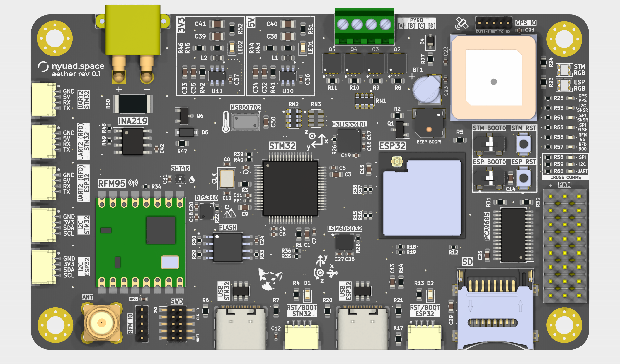Image resolution: width=620 pixels, height=364 pixels.
Task: Click the '3V3' regulator block label
Action: [x=181, y=25]
